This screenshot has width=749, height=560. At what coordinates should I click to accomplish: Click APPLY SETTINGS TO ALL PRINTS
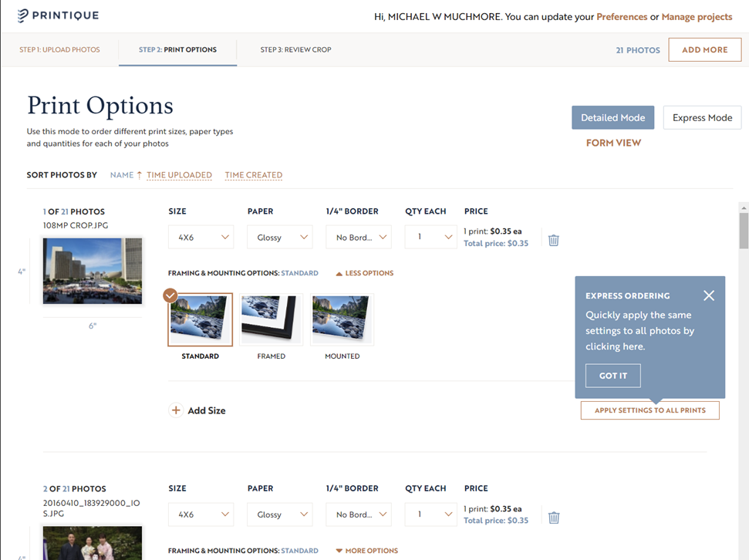[x=649, y=410]
